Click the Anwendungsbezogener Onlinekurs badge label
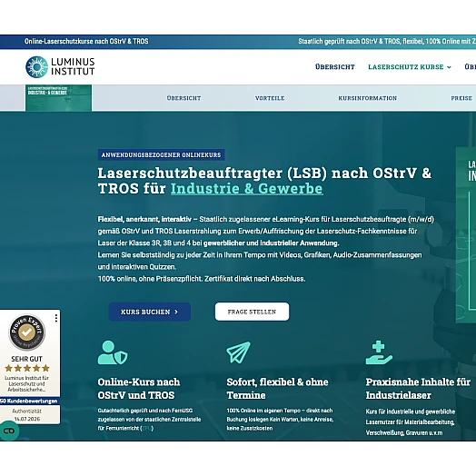The image size is (476, 476). tap(161, 154)
